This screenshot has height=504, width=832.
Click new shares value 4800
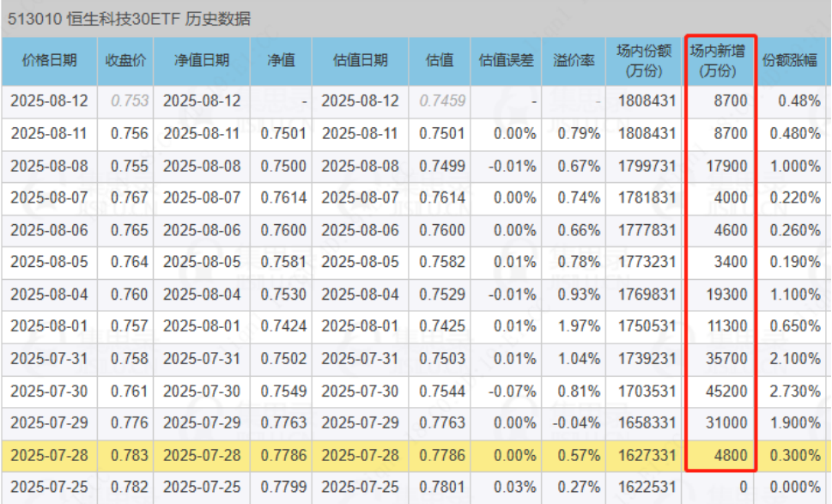coord(731,456)
